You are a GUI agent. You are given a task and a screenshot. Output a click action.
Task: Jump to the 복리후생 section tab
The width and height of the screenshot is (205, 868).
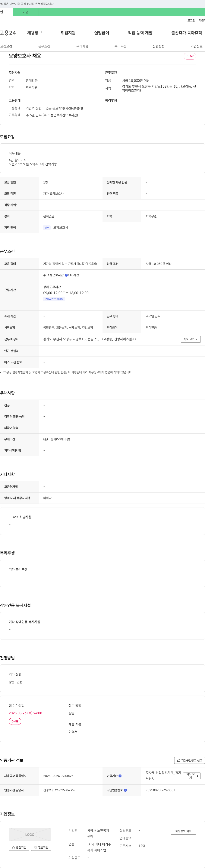(x=120, y=46)
